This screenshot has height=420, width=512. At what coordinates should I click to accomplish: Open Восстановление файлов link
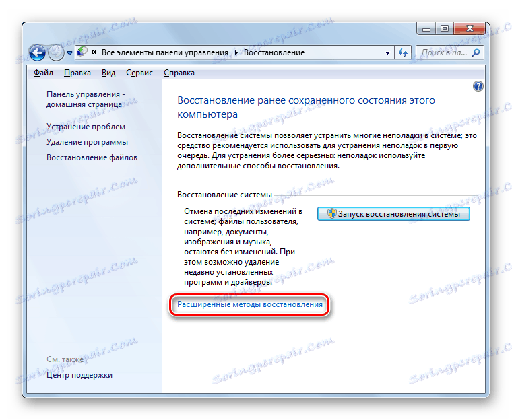(x=92, y=157)
